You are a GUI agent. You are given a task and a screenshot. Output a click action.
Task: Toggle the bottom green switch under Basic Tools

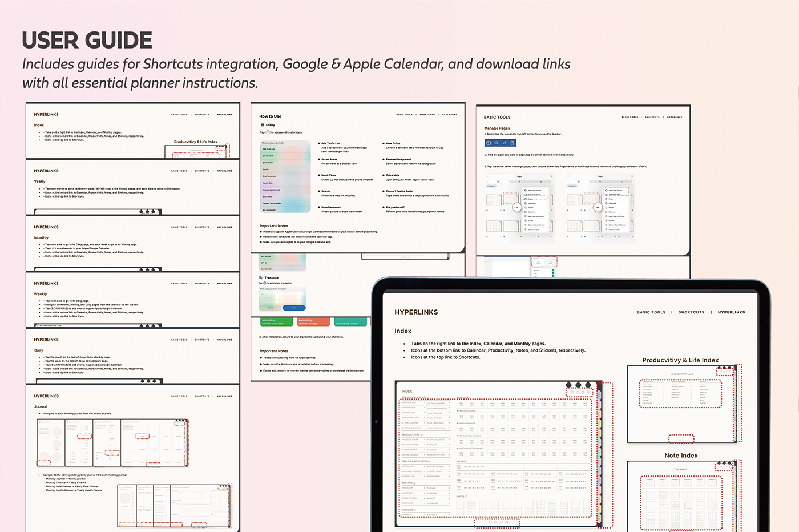[553, 276]
